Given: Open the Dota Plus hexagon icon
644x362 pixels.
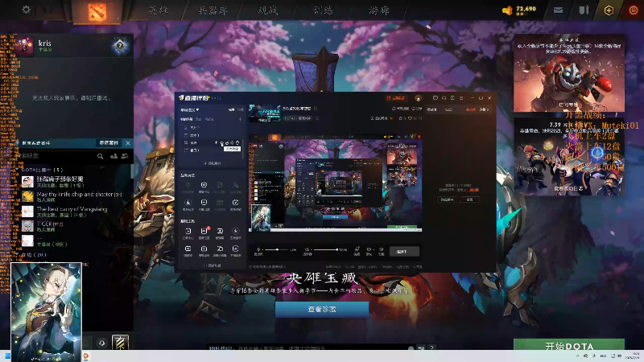Looking at the screenshot, I should [x=609, y=10].
